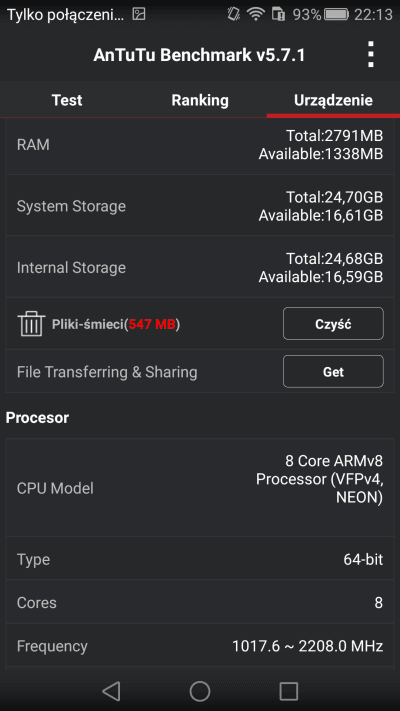This screenshot has height=711, width=400.
Task: Click the Czyść clean button
Action: (333, 323)
